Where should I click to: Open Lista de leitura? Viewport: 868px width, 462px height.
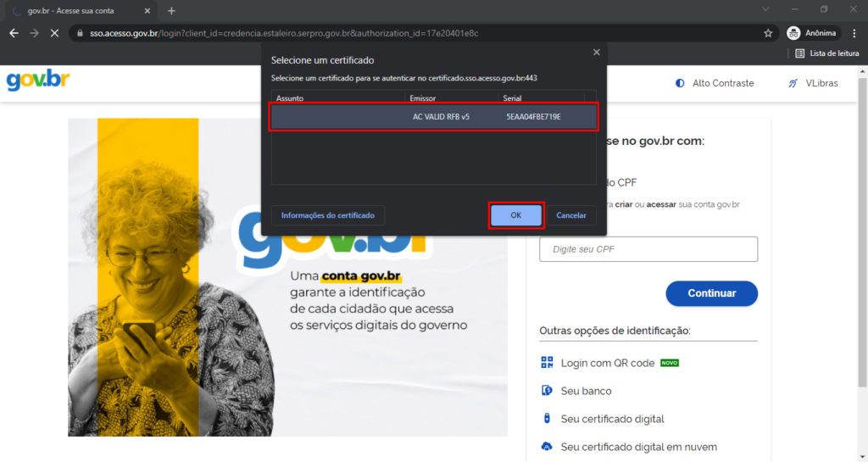point(827,53)
